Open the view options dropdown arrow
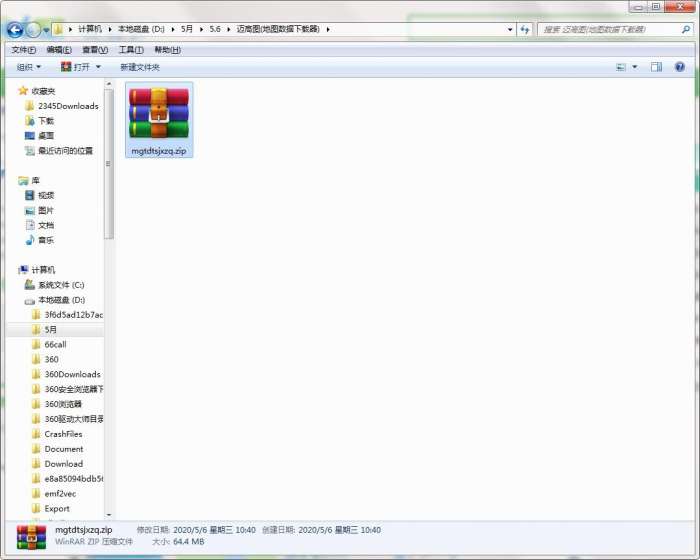The width and height of the screenshot is (700, 560). point(635,67)
